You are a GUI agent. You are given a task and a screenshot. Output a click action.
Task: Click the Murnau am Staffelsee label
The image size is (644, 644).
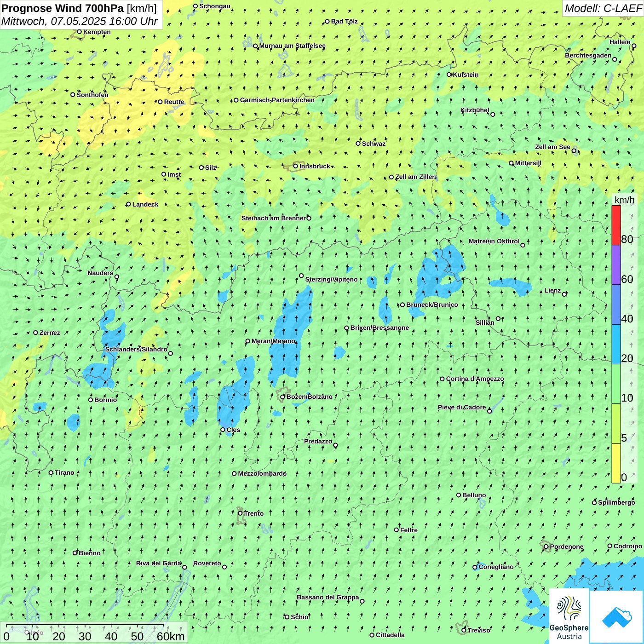click(292, 46)
